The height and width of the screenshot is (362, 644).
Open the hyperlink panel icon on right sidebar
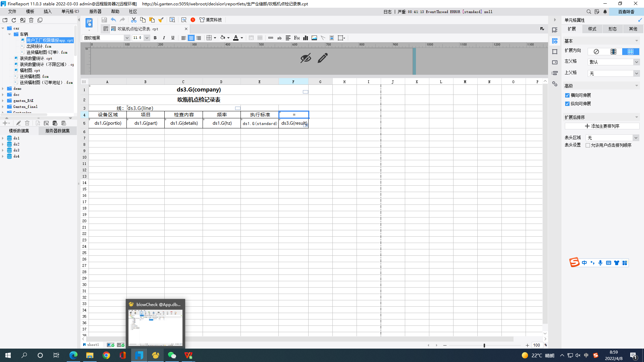tap(555, 84)
